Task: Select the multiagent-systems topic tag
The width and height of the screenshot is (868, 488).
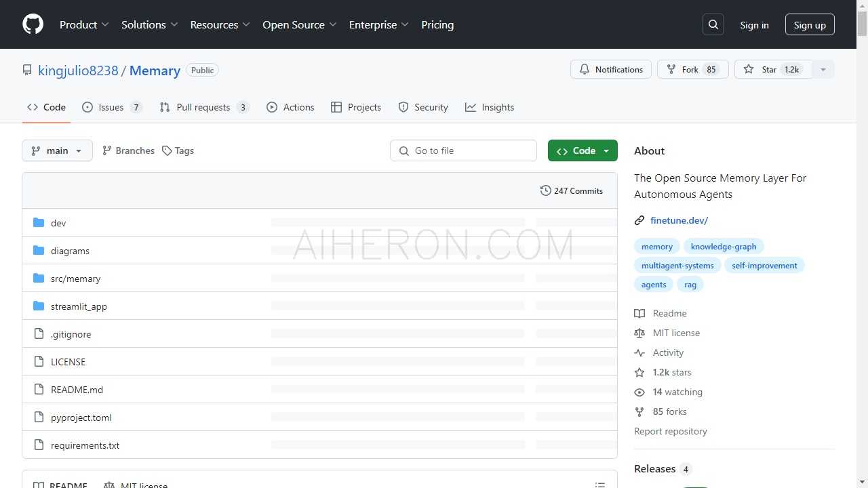Action: [x=677, y=265]
